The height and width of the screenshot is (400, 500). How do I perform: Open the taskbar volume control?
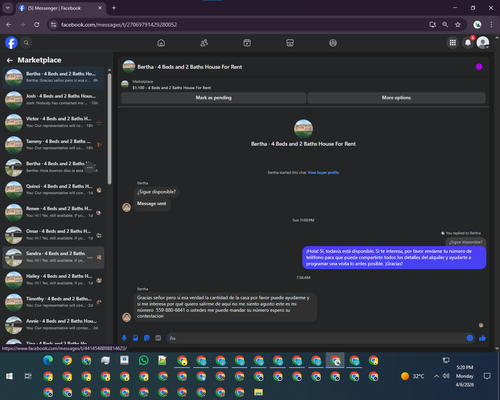446,376
